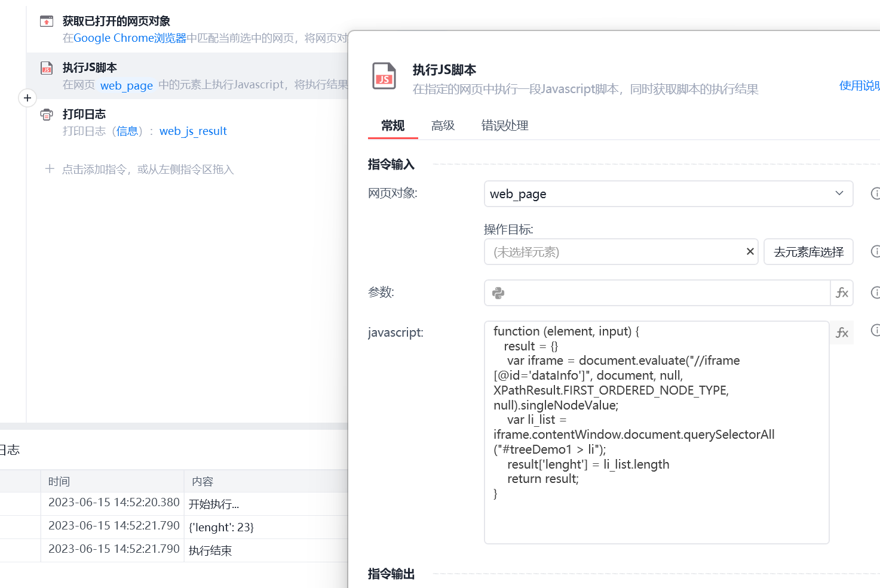Click the JS script step icon in workflow
880x588 pixels.
tap(47, 68)
